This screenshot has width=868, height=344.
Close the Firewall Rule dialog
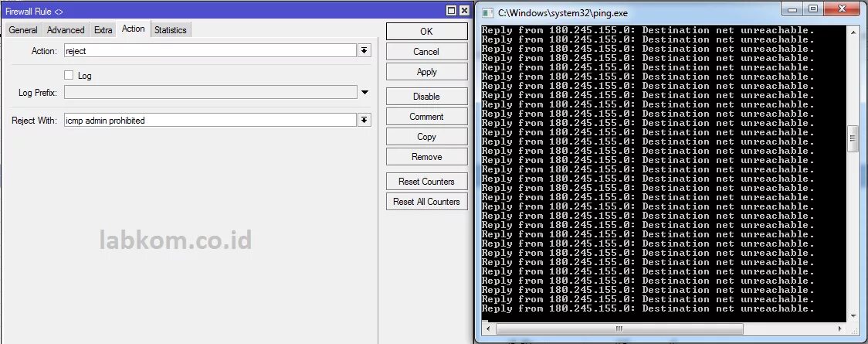(x=464, y=11)
